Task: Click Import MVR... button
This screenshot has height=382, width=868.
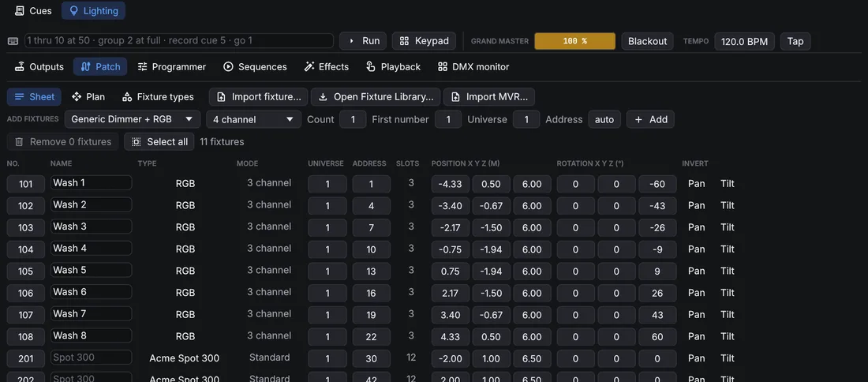Action: [x=488, y=97]
